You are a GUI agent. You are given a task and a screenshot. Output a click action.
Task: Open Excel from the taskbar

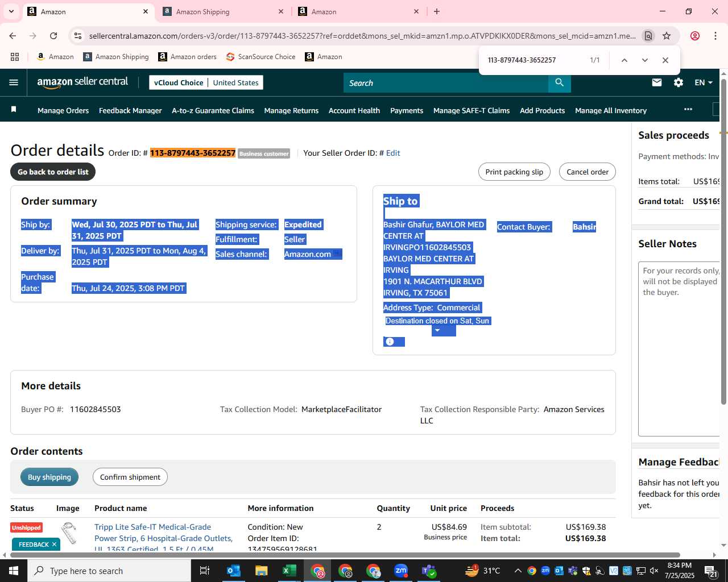click(x=289, y=571)
